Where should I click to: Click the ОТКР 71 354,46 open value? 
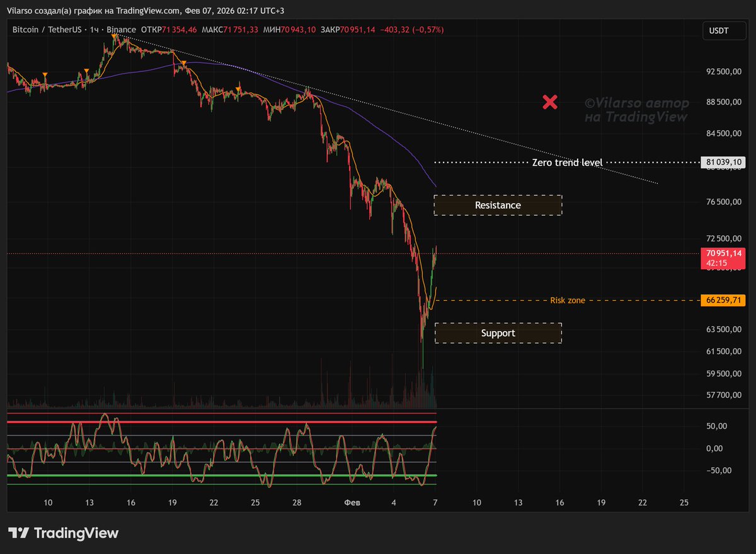click(169, 30)
